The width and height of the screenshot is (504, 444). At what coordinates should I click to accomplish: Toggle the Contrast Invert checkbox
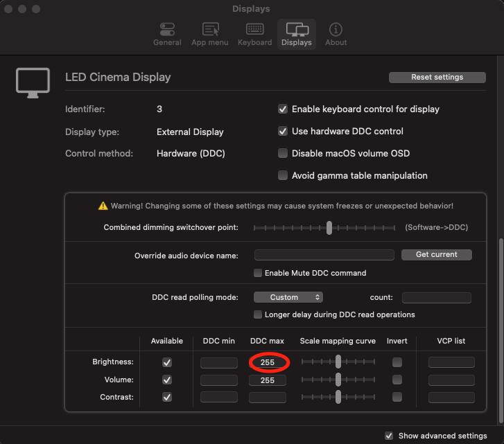point(397,397)
